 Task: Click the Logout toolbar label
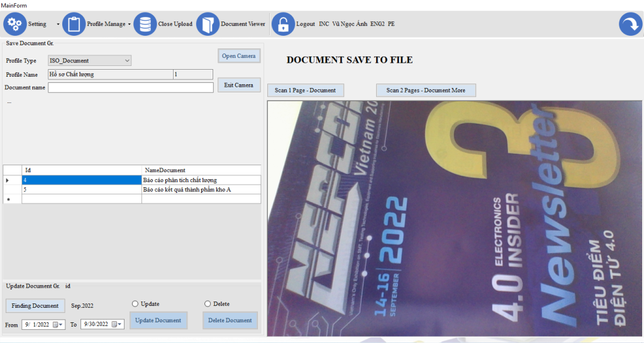point(306,24)
